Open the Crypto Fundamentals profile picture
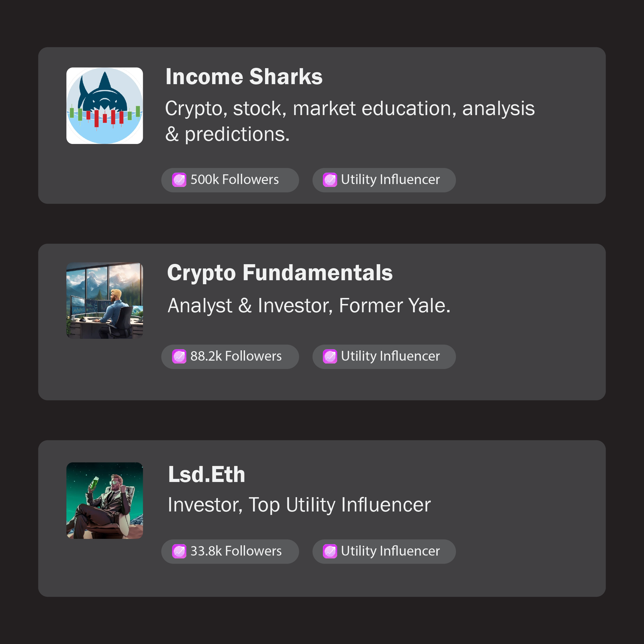Screen dimensions: 644x644 pyautogui.click(x=105, y=301)
